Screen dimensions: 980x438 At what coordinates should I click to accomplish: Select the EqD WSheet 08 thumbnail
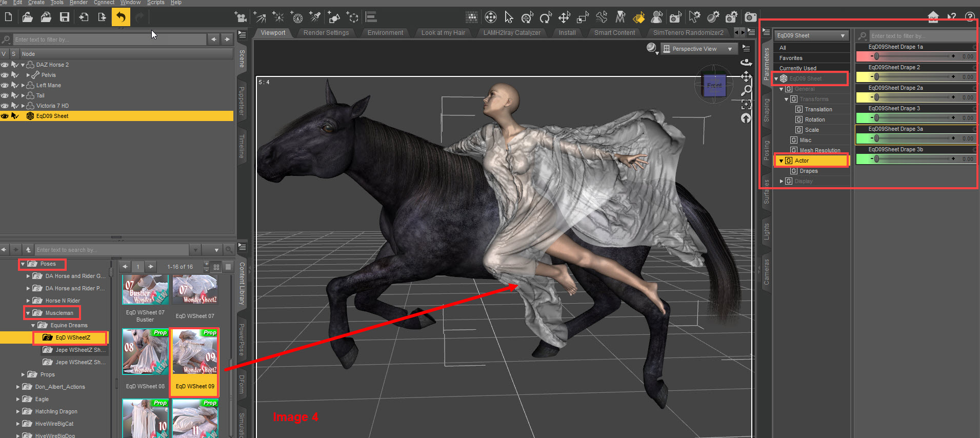145,352
